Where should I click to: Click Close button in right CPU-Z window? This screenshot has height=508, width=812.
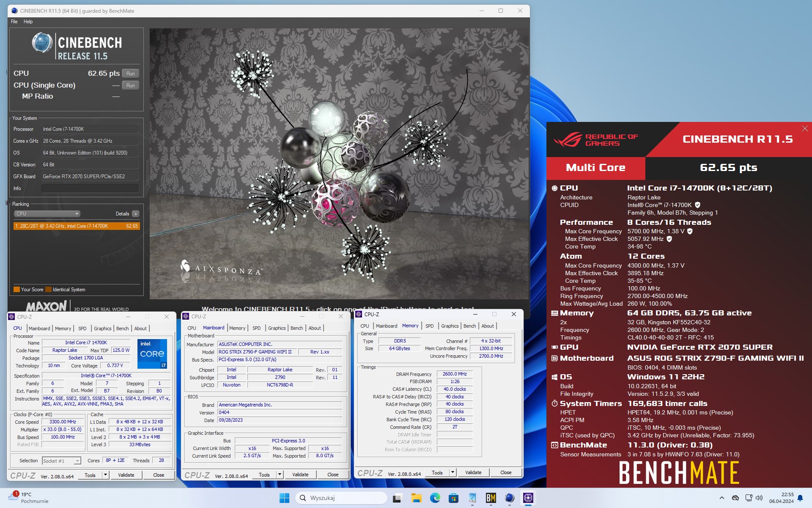coord(506,472)
